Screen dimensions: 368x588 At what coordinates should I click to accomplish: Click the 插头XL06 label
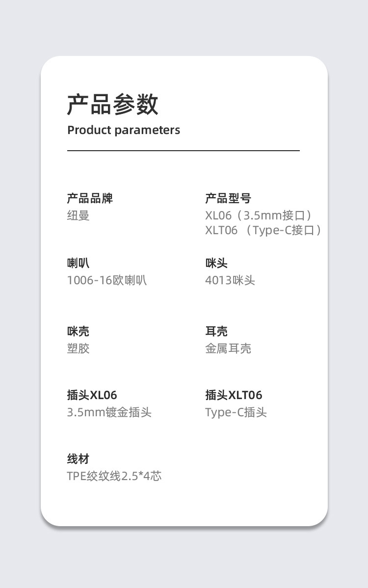(92, 395)
